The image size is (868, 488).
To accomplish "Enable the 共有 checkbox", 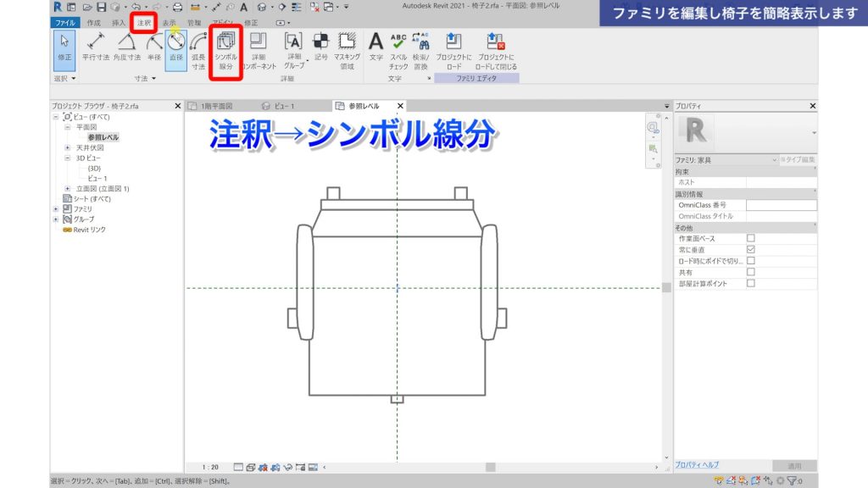I will pyautogui.click(x=750, y=272).
